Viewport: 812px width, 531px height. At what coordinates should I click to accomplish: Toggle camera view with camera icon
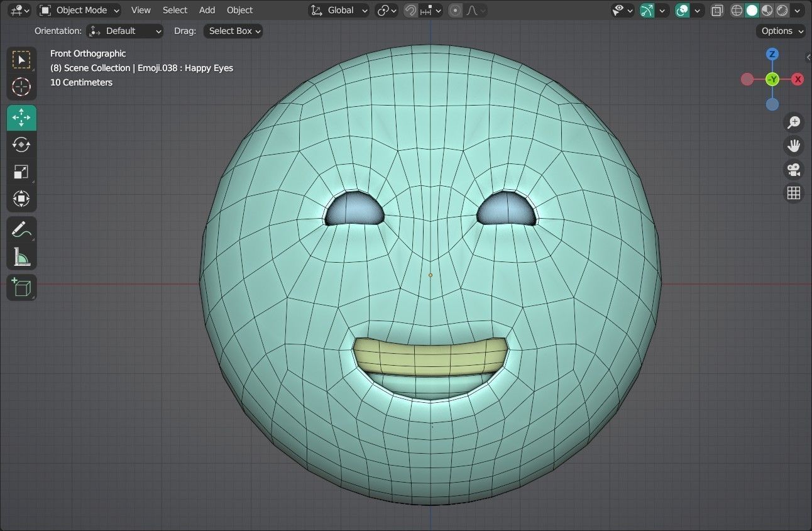(794, 170)
